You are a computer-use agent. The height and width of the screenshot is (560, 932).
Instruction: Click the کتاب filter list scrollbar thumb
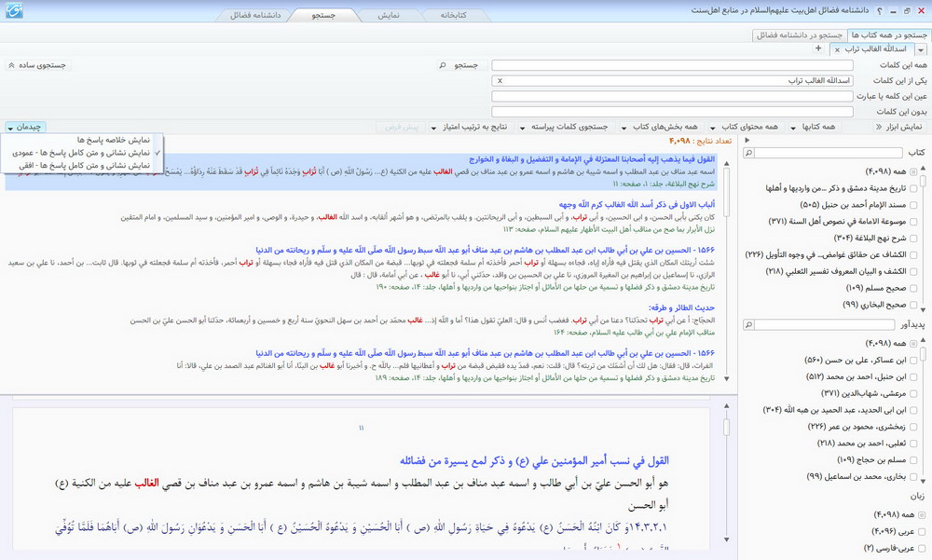point(923,181)
